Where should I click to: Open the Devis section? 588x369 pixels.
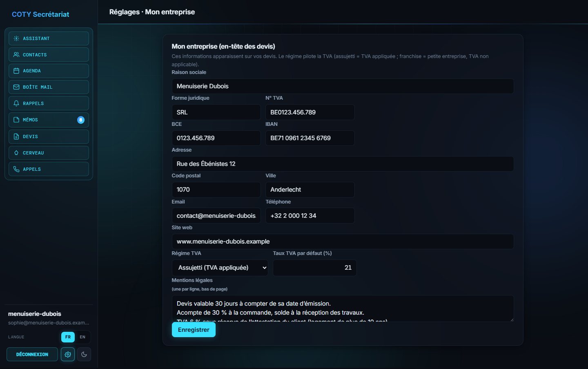coord(49,136)
